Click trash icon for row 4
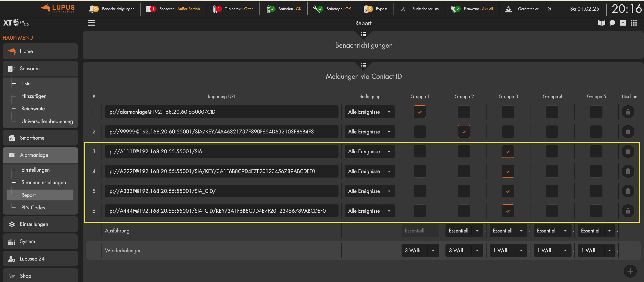This screenshot has width=644, height=282. (x=628, y=171)
